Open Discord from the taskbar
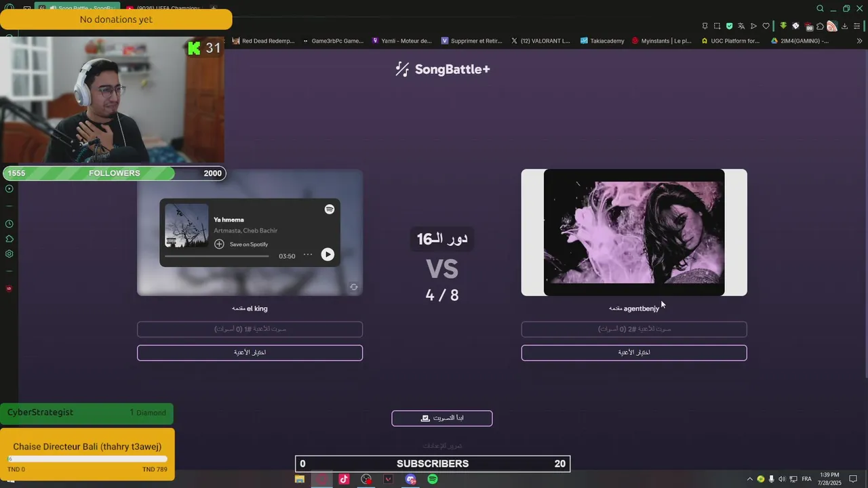This screenshot has height=488, width=868. click(x=410, y=479)
